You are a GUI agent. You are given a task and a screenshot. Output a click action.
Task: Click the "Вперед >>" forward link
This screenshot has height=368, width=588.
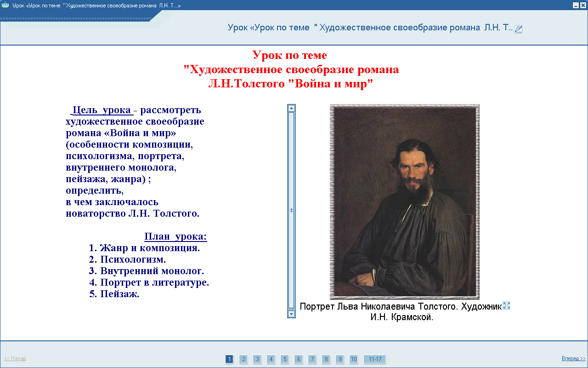(574, 358)
